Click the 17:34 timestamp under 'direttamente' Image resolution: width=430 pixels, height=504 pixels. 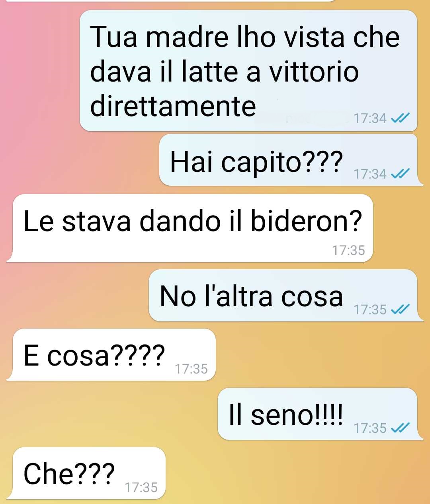click(x=370, y=118)
